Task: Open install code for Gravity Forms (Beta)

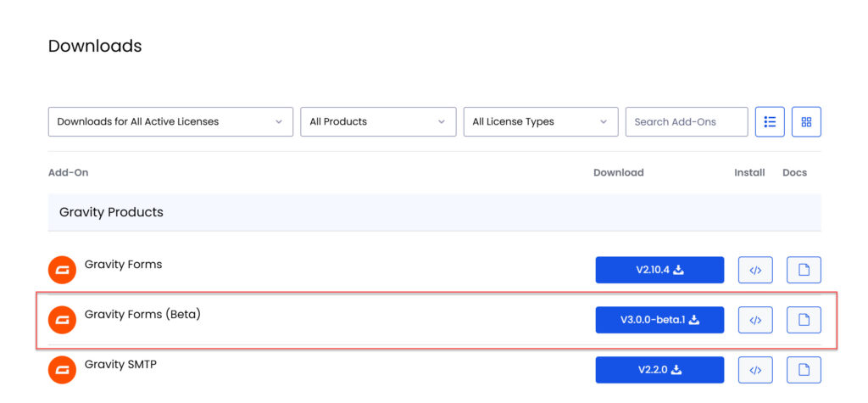Action: tap(755, 320)
